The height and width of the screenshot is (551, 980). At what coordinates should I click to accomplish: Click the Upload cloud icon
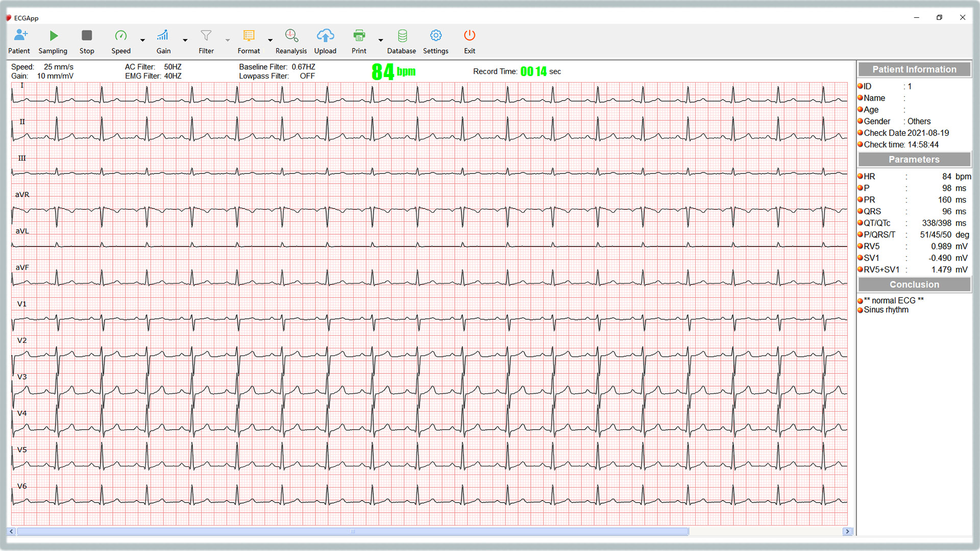pos(325,35)
